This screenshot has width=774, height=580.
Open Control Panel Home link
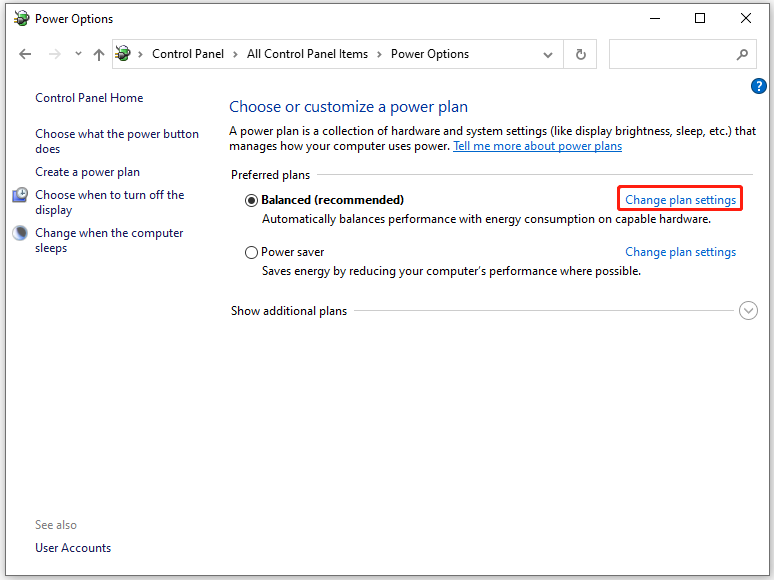coord(89,98)
